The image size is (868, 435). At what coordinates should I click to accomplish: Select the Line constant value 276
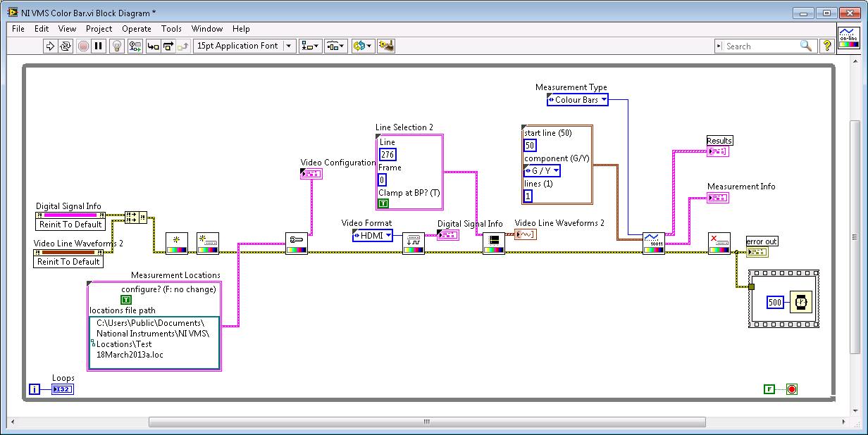[x=387, y=154]
